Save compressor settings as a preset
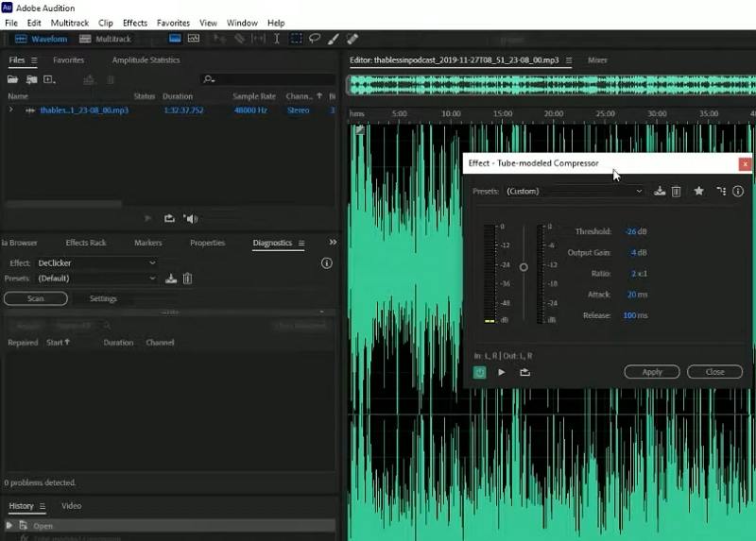Image resolution: width=756 pixels, height=541 pixels. (660, 191)
